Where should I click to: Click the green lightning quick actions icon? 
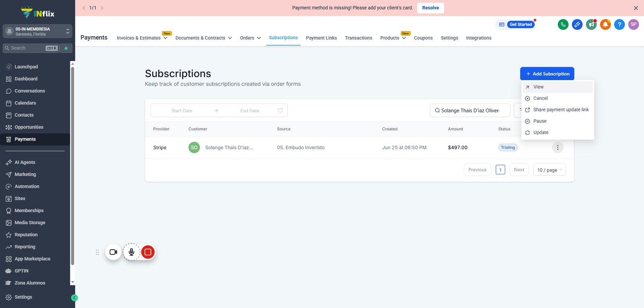(x=66, y=48)
